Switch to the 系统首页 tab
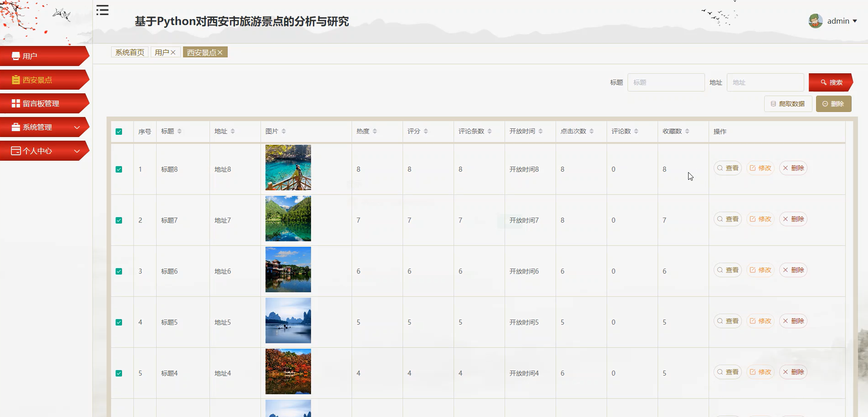 (130, 52)
